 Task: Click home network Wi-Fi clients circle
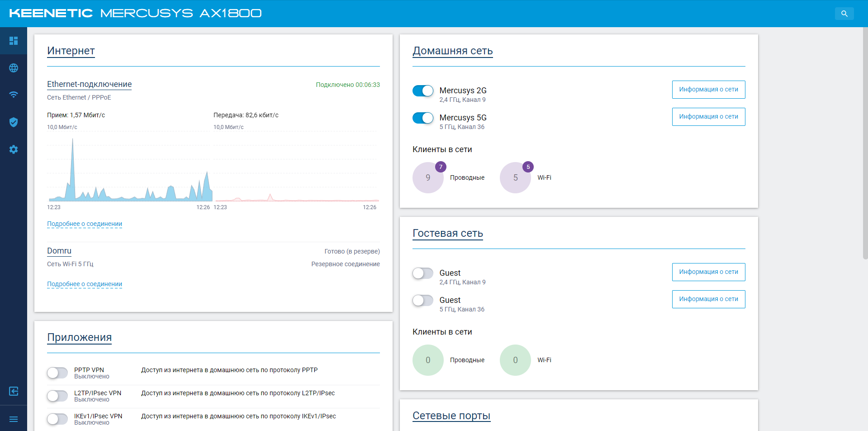(x=515, y=178)
